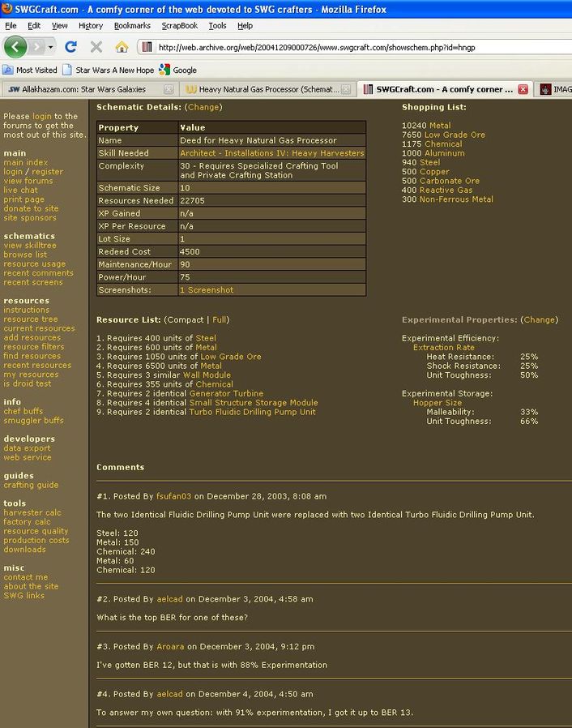
Task: Open the history dropdown next to Forward
Action: (51, 47)
